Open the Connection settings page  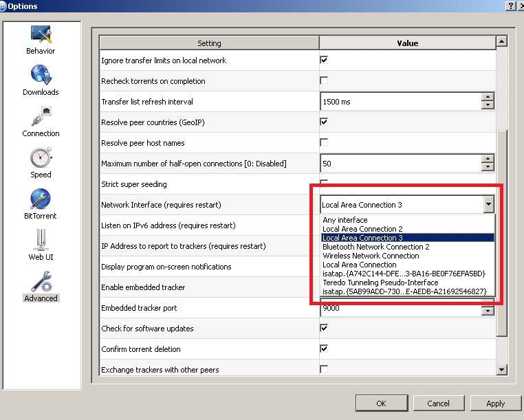click(41, 122)
